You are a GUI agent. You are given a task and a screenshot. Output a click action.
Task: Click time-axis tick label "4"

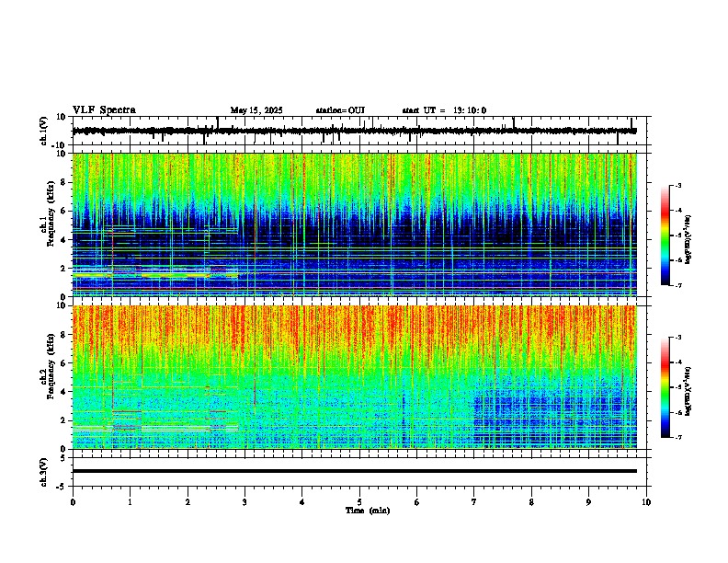click(x=302, y=502)
